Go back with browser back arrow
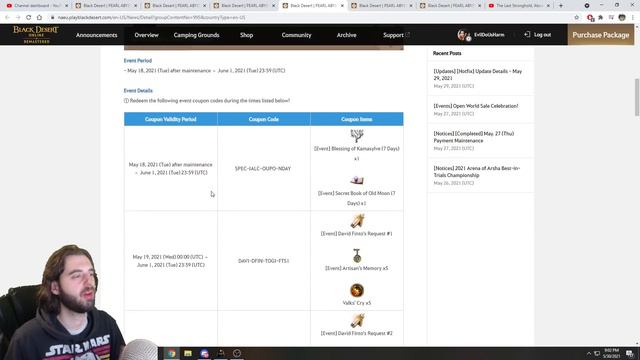Screen dimensions: 640x360 click(x=7, y=18)
